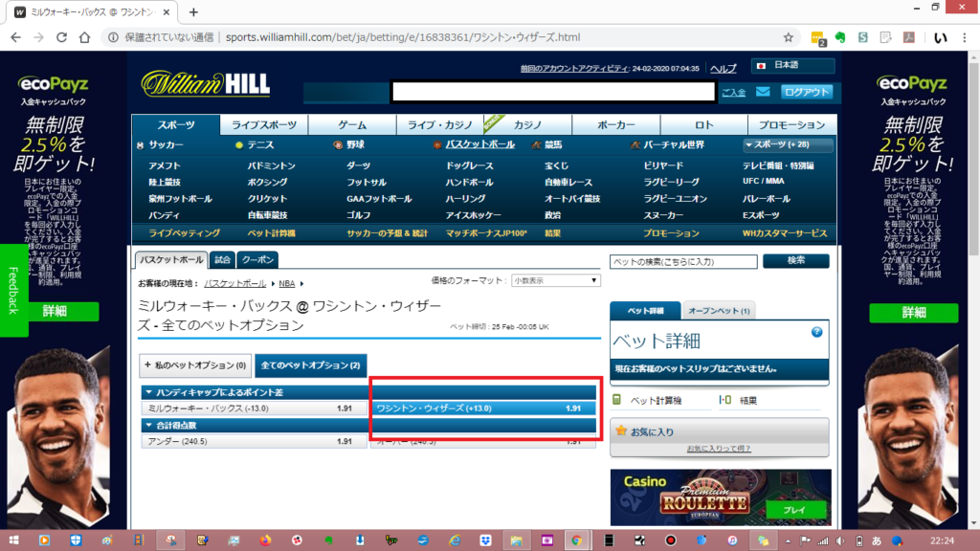Open the オープンベット (1) tab
980x551 pixels.
tap(719, 311)
